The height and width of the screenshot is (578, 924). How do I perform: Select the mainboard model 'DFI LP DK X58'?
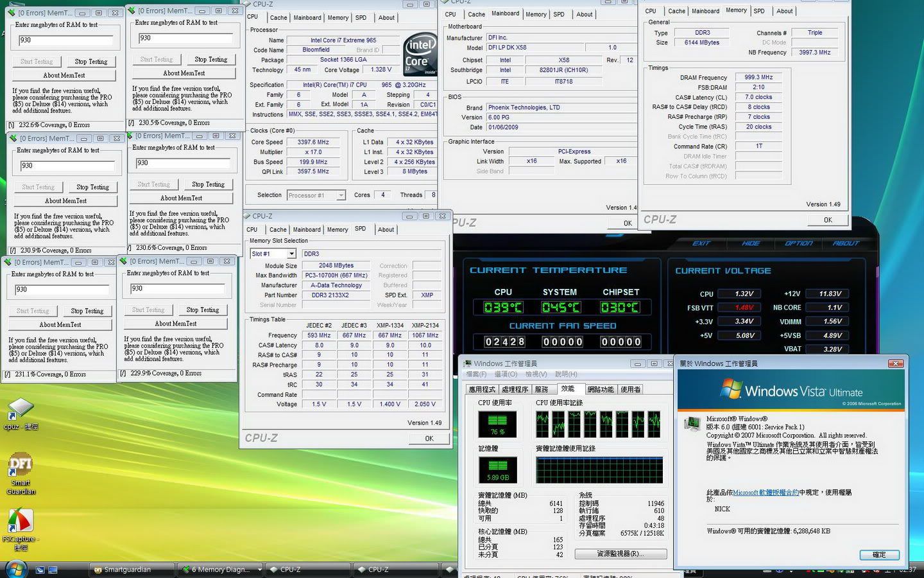(507, 48)
